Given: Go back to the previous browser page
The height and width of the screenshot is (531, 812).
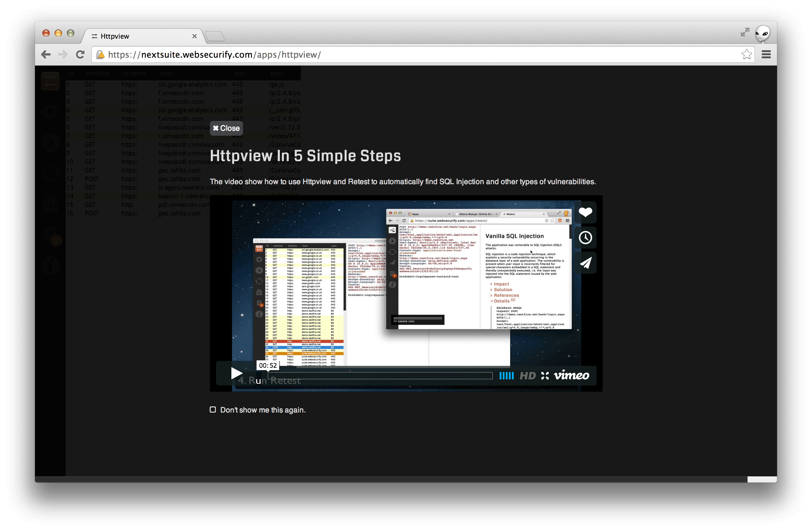Looking at the screenshot, I should tap(46, 55).
